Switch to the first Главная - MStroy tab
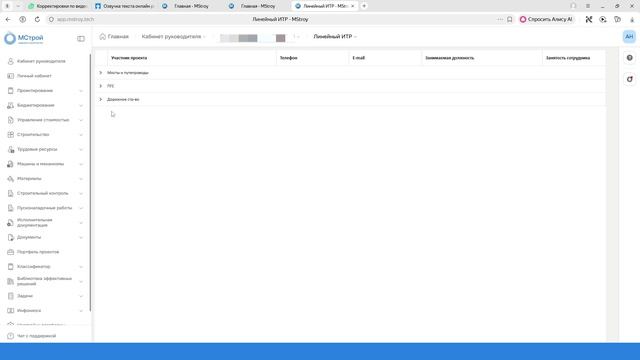Viewport: 640px width, 360px height. click(x=191, y=6)
